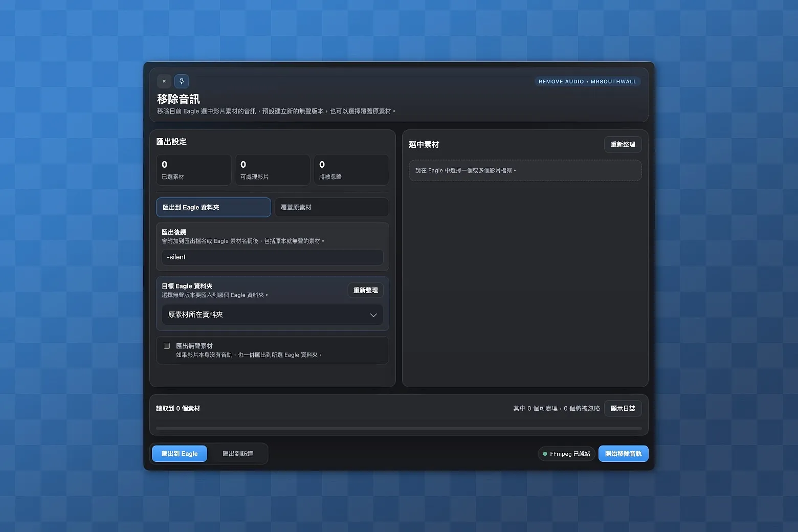Click the 0 已選素材 counter card
Image resolution: width=798 pixels, height=532 pixels.
click(193, 169)
